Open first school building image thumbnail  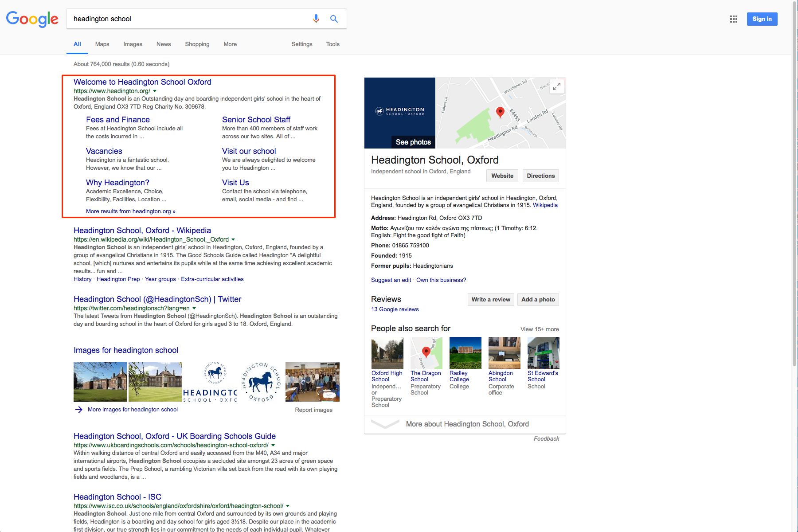pos(100,382)
